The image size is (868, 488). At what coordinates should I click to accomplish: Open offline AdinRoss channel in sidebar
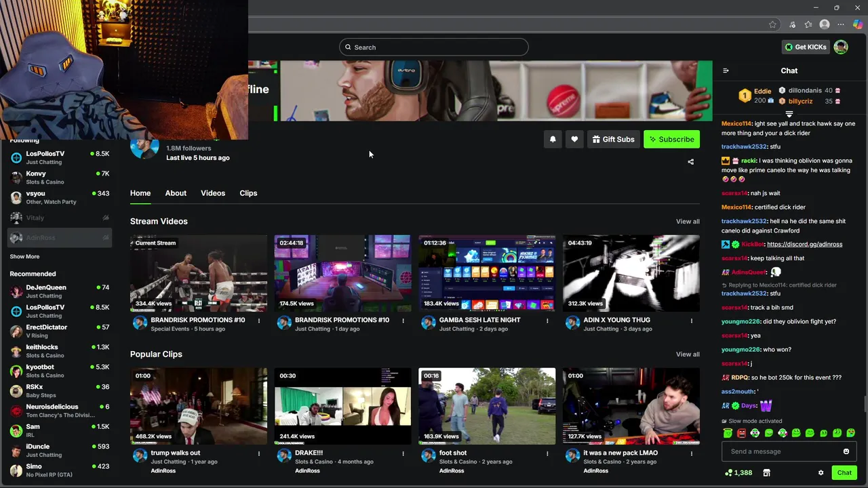[60, 237]
